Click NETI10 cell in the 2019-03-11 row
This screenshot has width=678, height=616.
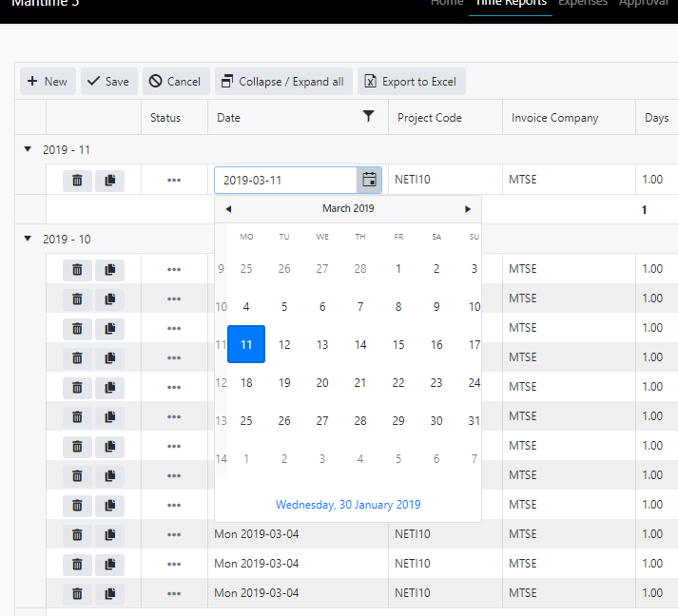click(445, 180)
